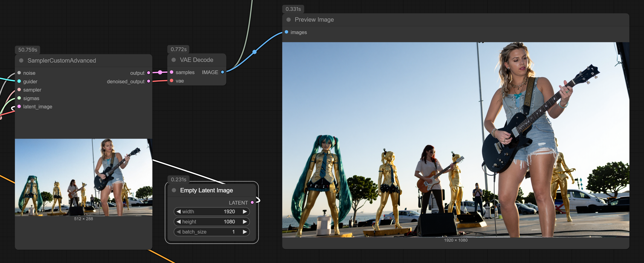Click the samples input socket

(171, 72)
